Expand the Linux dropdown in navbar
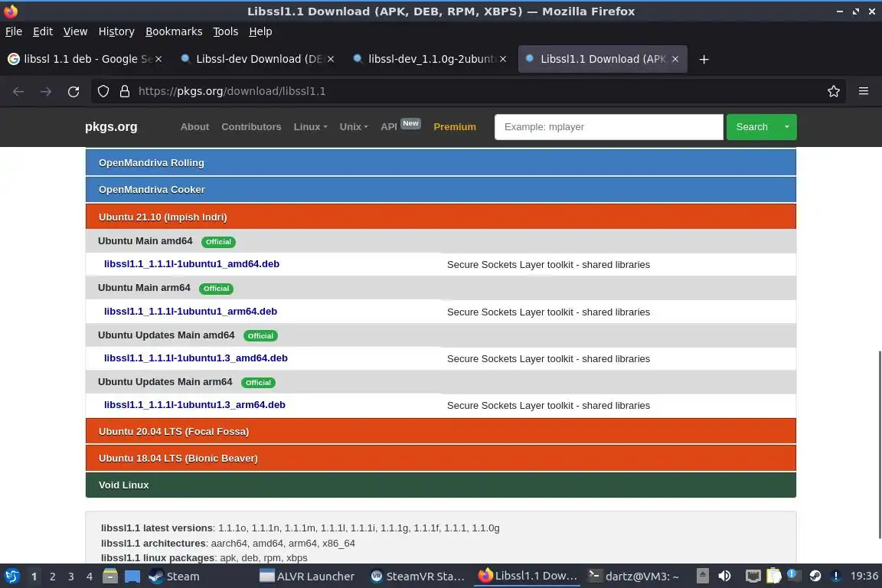 click(x=311, y=126)
